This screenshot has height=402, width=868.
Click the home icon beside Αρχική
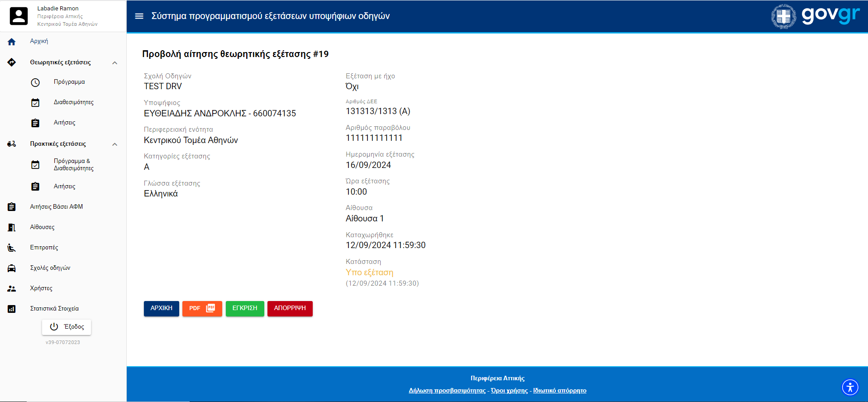click(12, 42)
